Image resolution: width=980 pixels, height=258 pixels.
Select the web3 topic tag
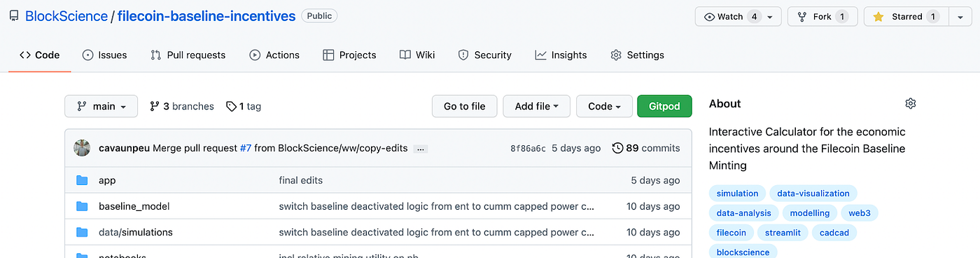click(859, 212)
